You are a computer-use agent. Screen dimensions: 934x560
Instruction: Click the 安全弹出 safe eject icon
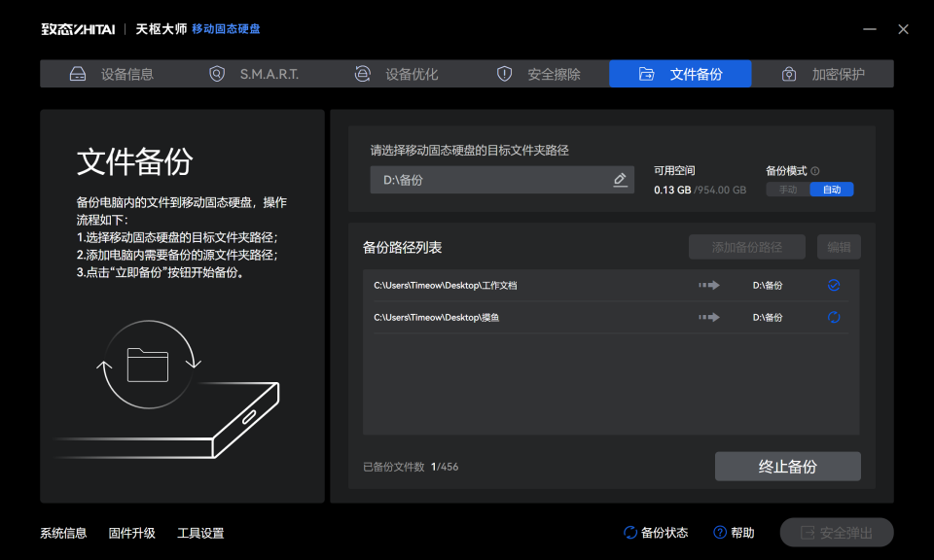click(807, 532)
